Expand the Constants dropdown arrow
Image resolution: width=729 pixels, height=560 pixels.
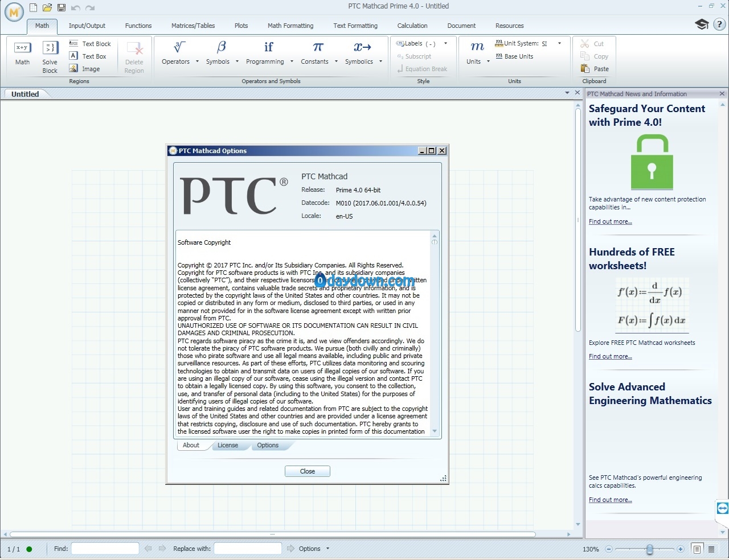coord(336,61)
